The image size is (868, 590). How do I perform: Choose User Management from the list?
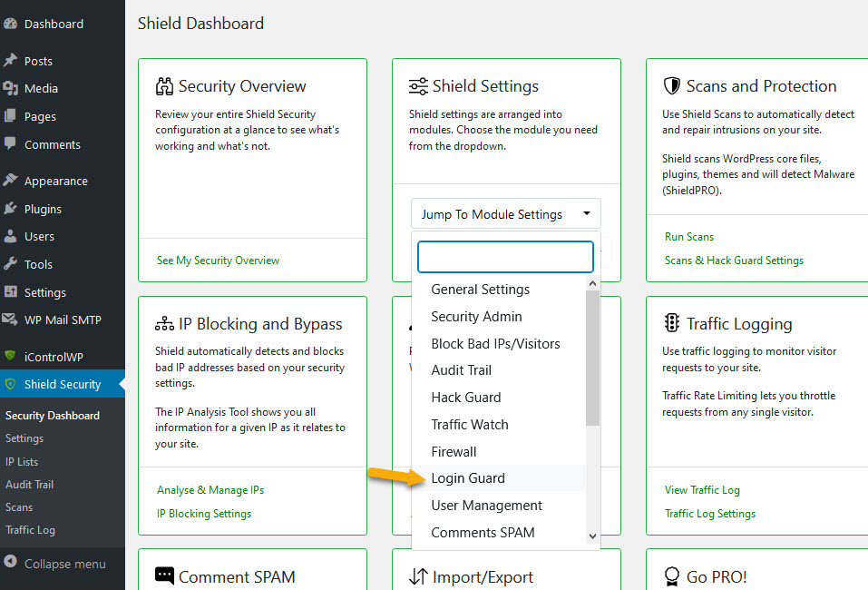pos(486,506)
